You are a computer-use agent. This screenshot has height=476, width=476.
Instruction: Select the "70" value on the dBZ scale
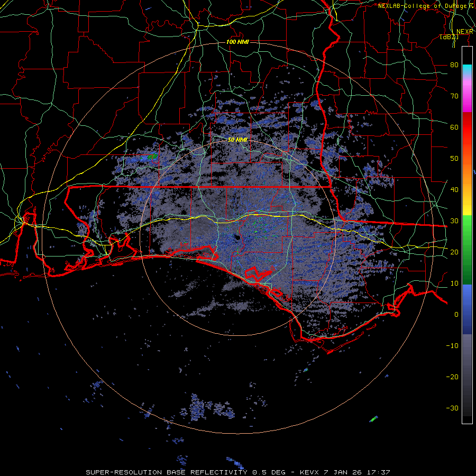click(454, 96)
